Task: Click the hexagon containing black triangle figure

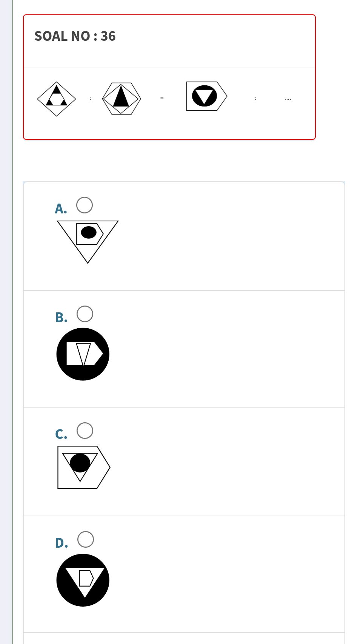Action: (121, 97)
